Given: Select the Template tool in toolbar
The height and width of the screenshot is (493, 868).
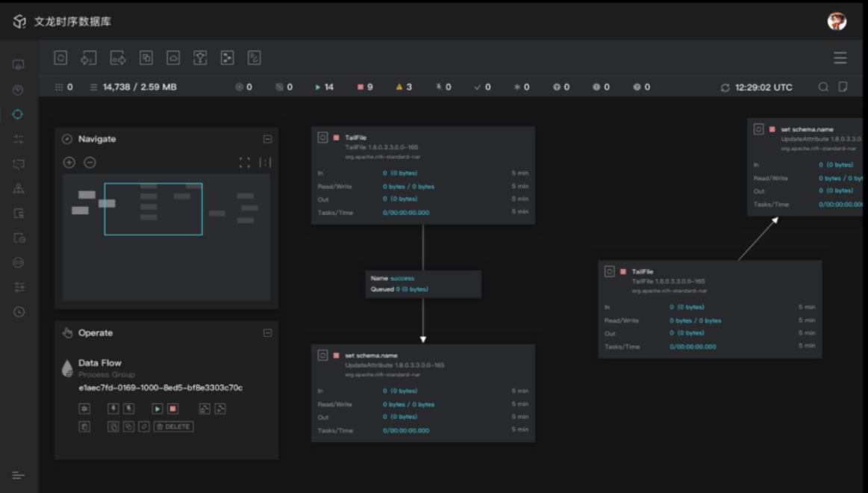Looking at the screenshot, I should [x=227, y=58].
